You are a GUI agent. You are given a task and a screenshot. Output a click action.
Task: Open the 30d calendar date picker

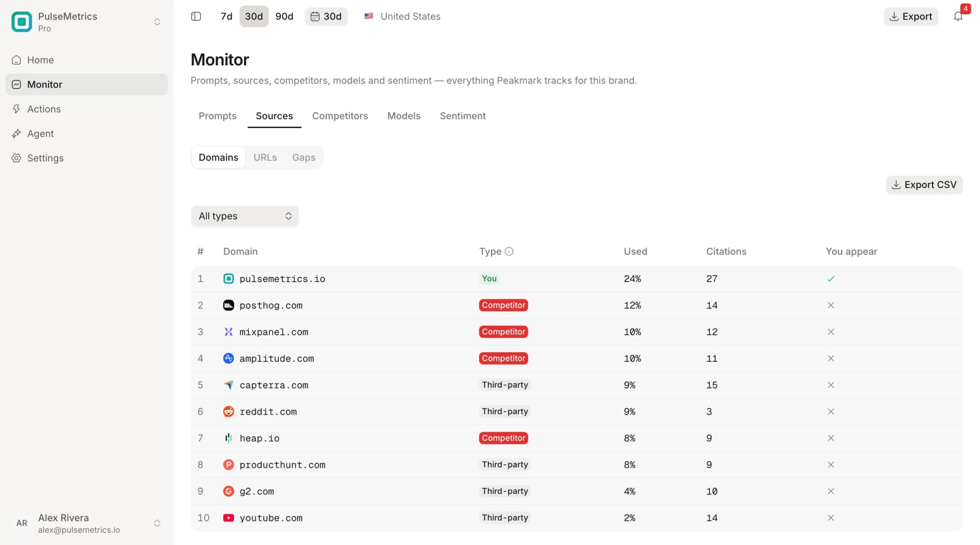click(x=326, y=16)
